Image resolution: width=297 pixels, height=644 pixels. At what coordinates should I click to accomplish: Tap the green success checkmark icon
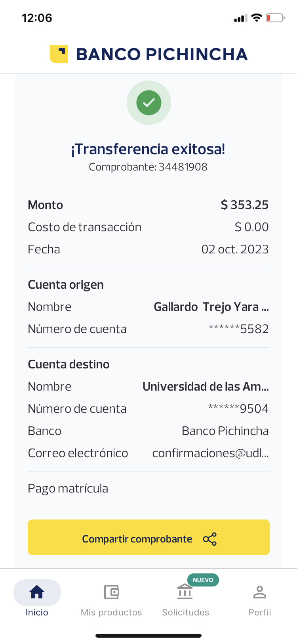(149, 103)
